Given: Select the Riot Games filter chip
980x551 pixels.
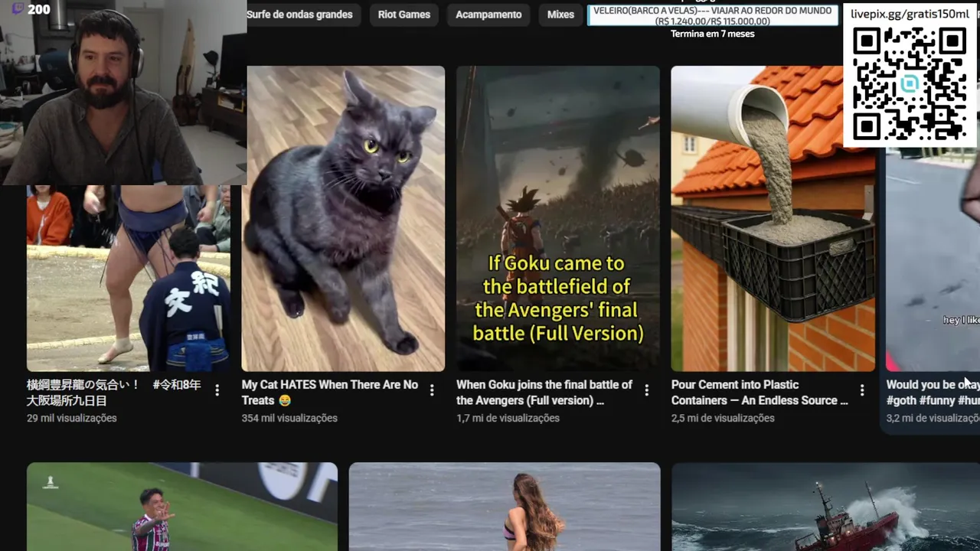Looking at the screenshot, I should click(x=404, y=15).
